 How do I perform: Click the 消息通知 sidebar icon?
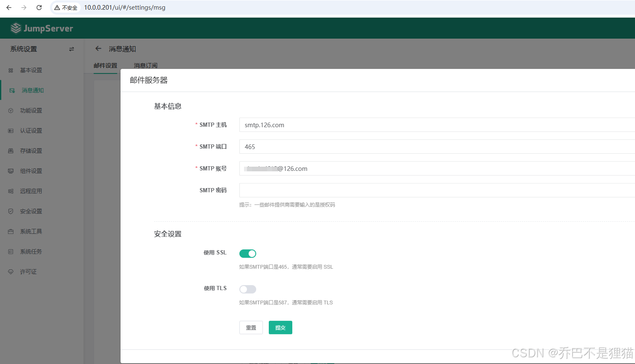coord(12,90)
